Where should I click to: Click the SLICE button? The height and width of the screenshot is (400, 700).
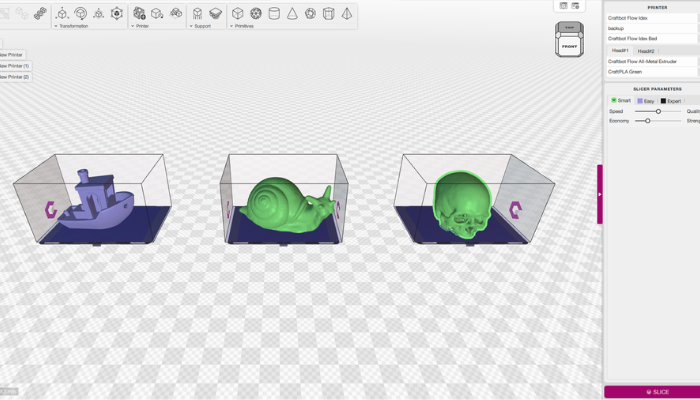coord(652,392)
